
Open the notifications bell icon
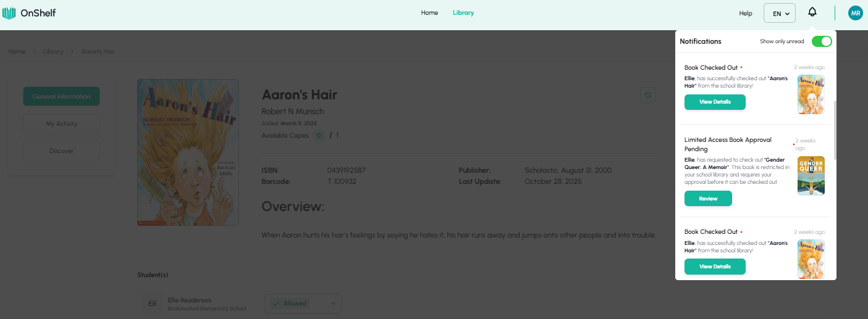pyautogui.click(x=812, y=12)
